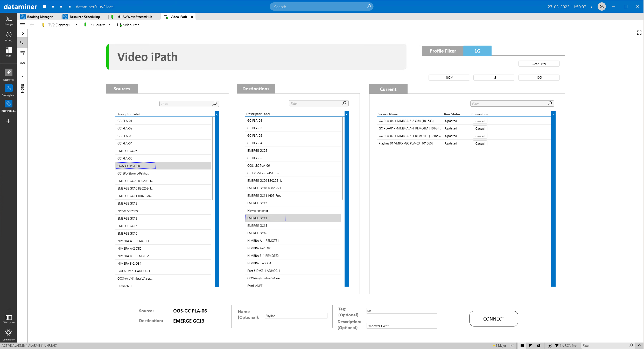Click the Destinations list vertical scrollbar

point(342,158)
